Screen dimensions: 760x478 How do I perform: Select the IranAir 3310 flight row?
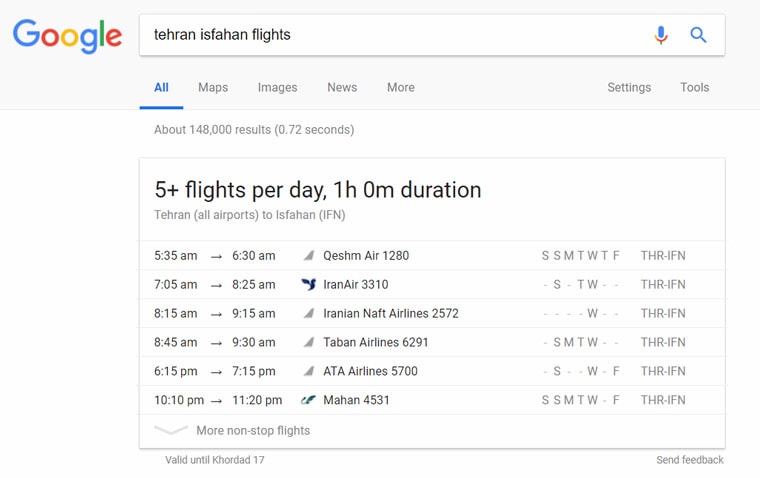pos(432,284)
